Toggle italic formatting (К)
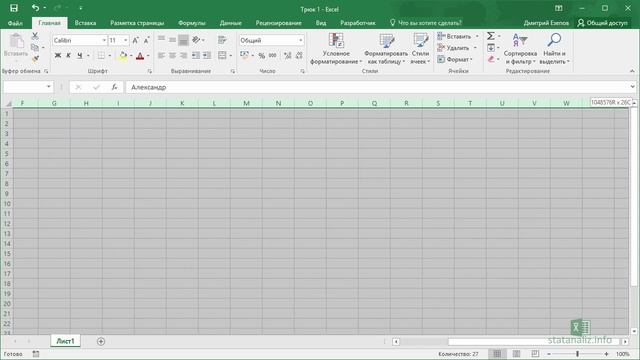 tap(68, 56)
